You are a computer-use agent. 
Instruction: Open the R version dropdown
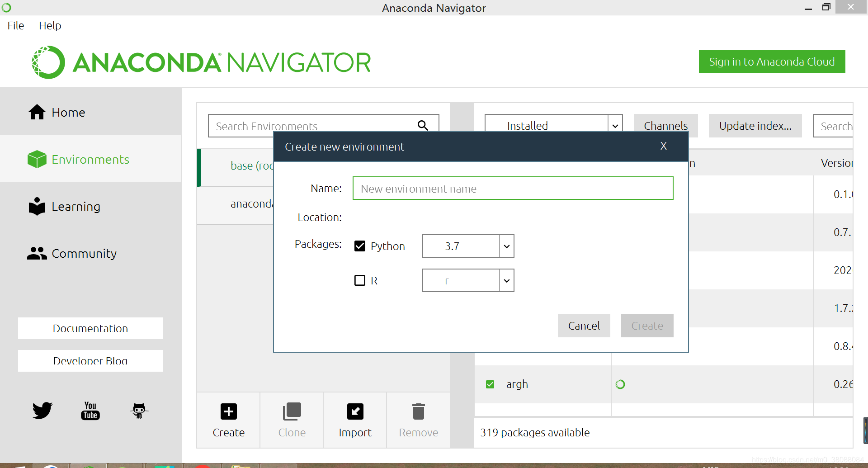point(468,280)
